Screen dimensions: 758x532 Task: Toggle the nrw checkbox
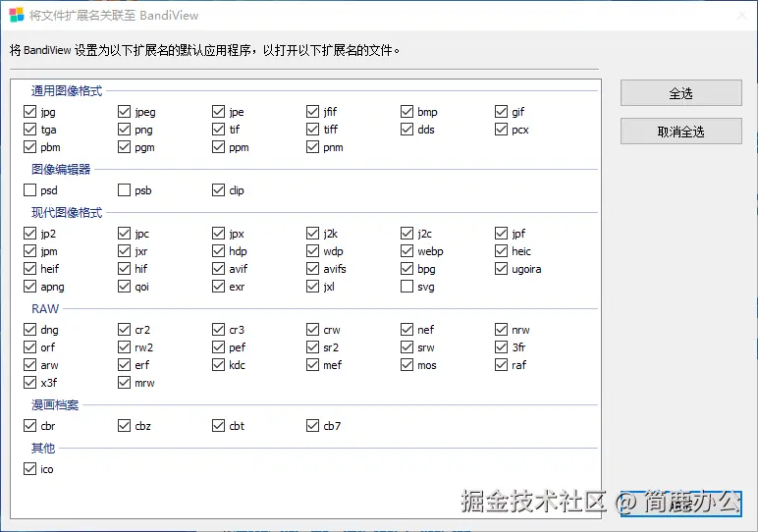coord(502,330)
